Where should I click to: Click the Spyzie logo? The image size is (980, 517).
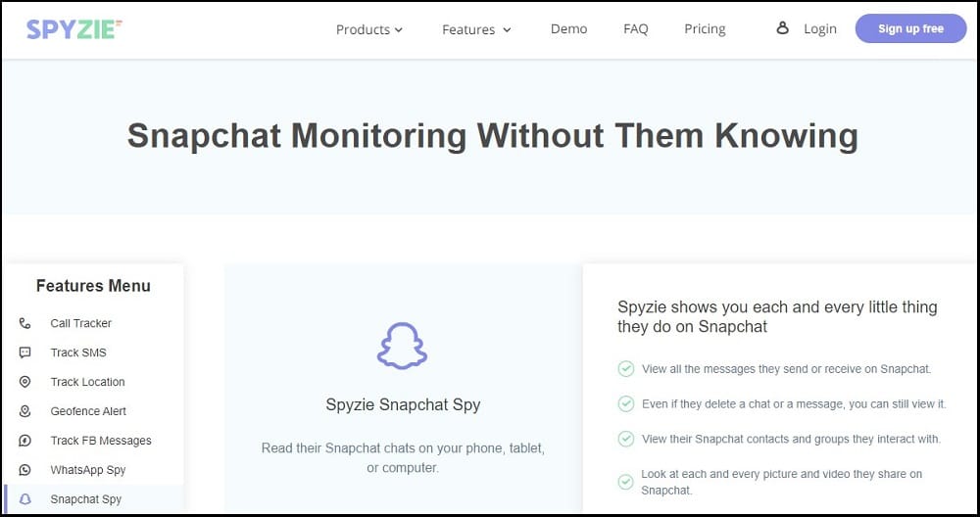tap(74, 28)
